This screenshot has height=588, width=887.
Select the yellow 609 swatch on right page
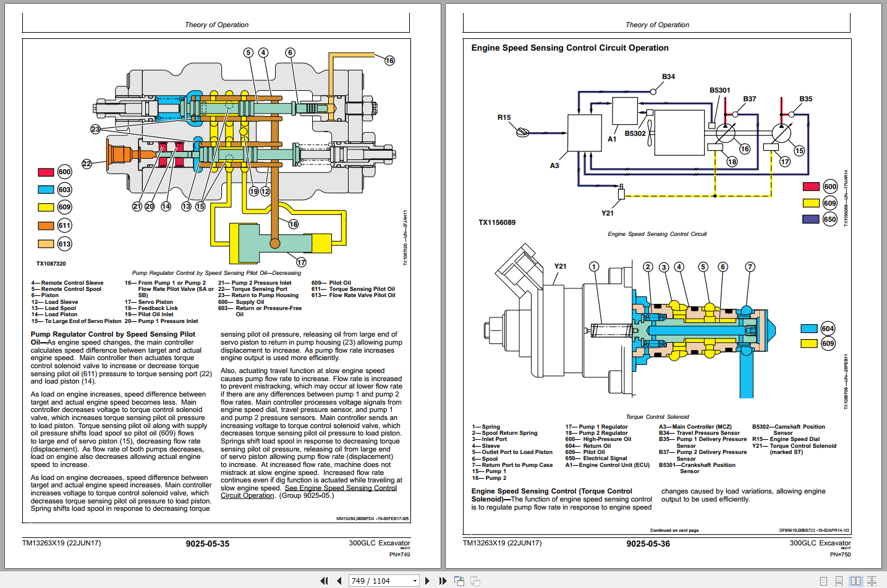pyautogui.click(x=811, y=202)
